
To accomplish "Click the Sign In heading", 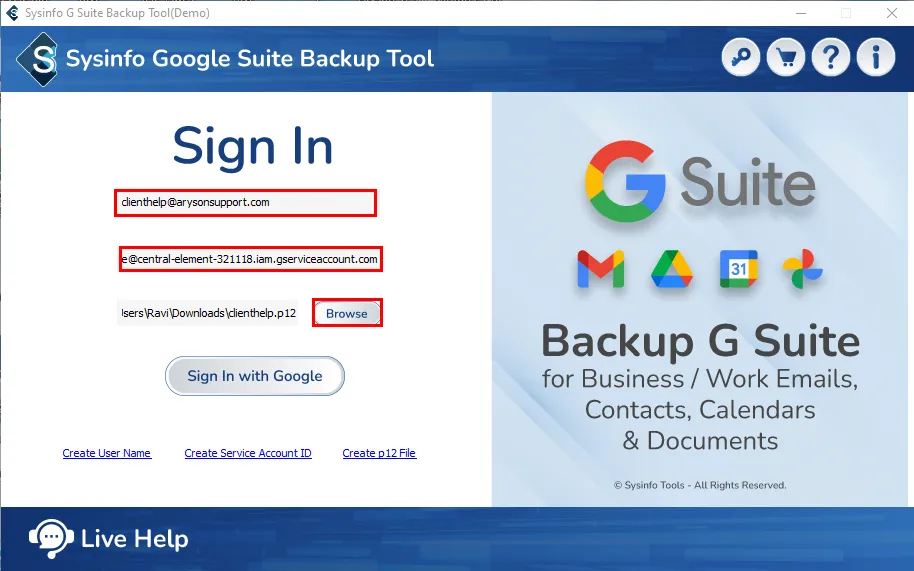I will click(x=253, y=147).
